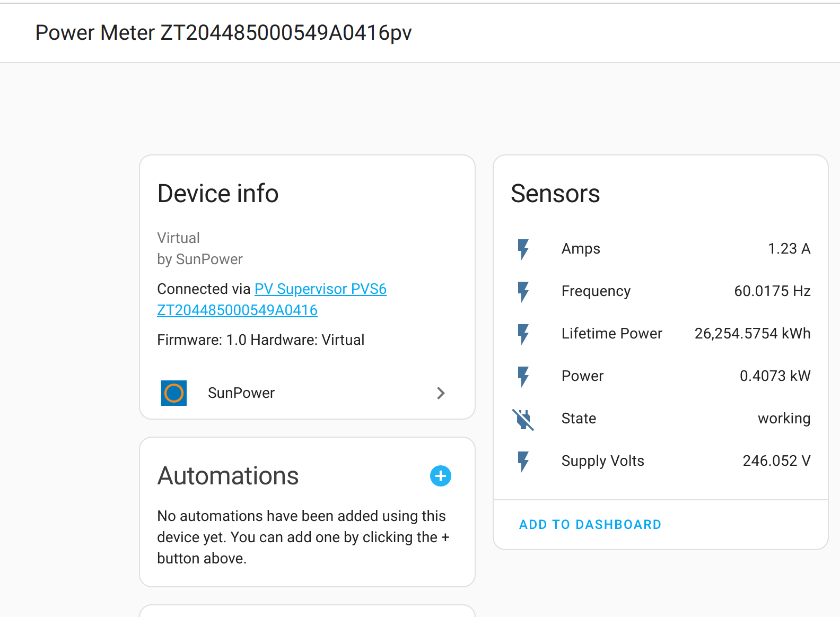Click the Sensors card heading
The width and height of the screenshot is (840, 617).
(555, 194)
